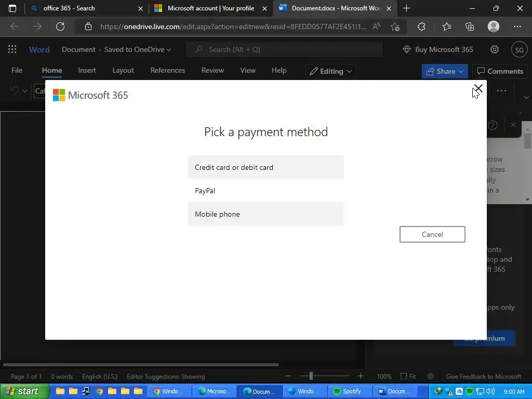Switch to the Home ribbon tab
Image resolution: width=532 pixels, height=399 pixels.
(52, 70)
